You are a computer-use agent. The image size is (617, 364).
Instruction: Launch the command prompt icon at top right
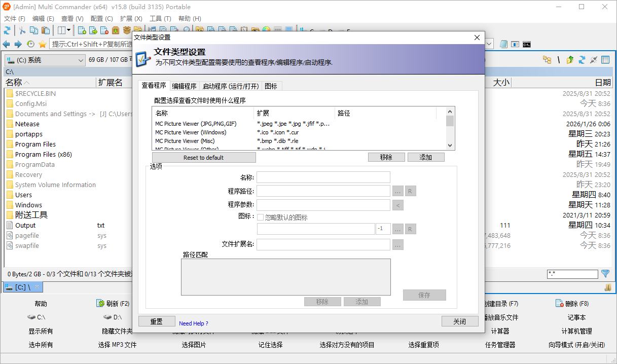pyautogui.click(x=526, y=44)
